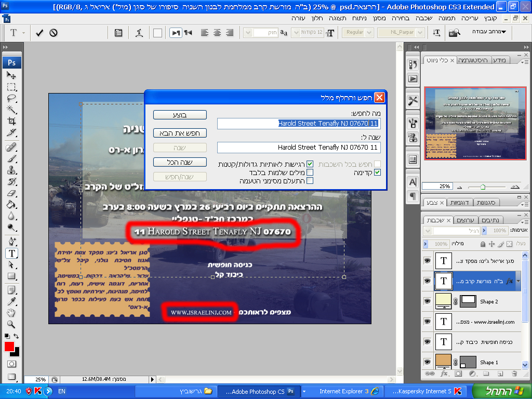The height and width of the screenshot is (399, 532).
Task: Launch Adobe Bridge
Action: (454, 33)
